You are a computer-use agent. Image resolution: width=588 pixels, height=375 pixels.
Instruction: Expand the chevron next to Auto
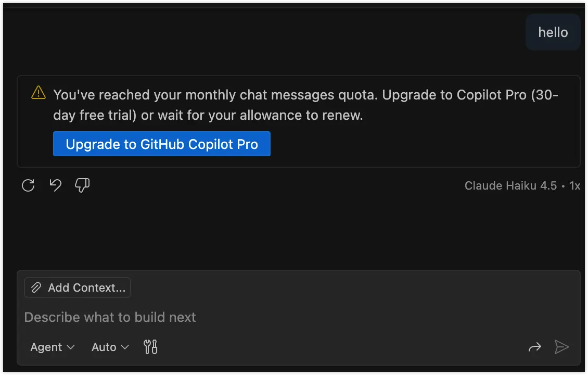[125, 347]
